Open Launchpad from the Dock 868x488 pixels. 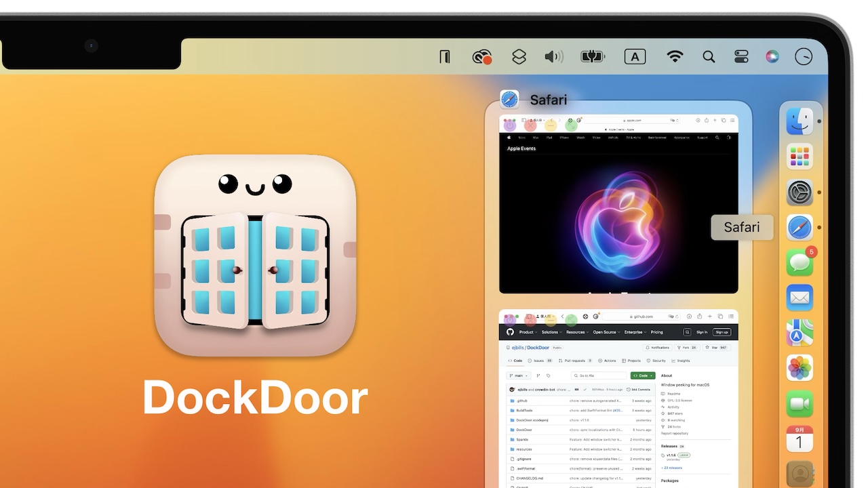coord(800,157)
